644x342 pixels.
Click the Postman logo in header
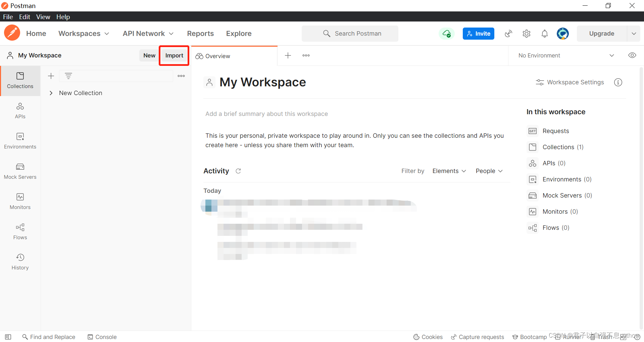point(12,33)
